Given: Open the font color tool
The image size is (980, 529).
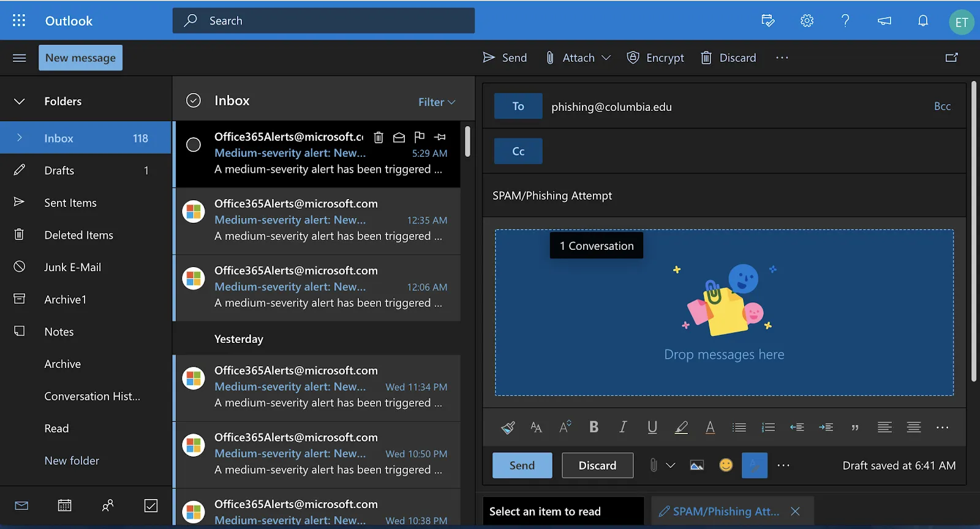Looking at the screenshot, I should click(x=710, y=427).
